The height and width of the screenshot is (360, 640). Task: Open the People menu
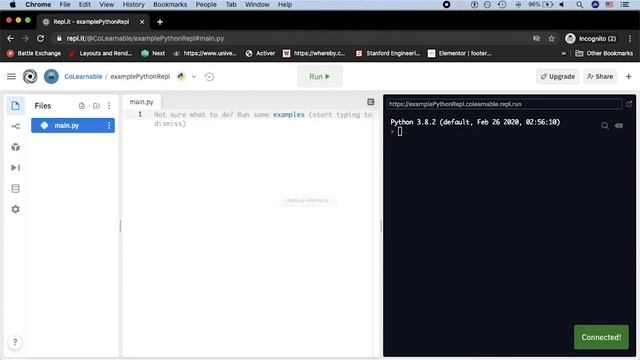click(x=206, y=4)
